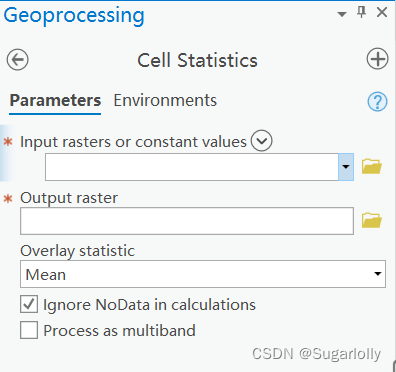The height and width of the screenshot is (372, 396).
Task: Browse for output raster location with the folder icon
Action: (x=372, y=220)
